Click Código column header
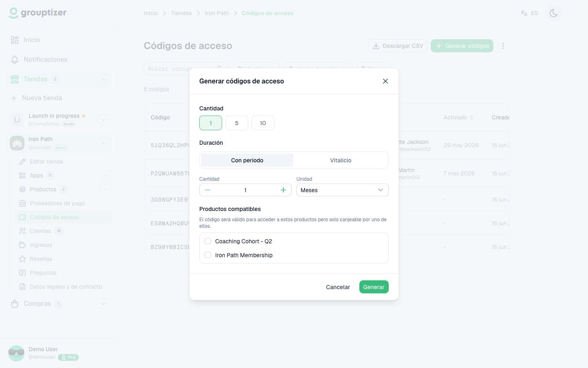588x368 pixels. [x=160, y=117]
